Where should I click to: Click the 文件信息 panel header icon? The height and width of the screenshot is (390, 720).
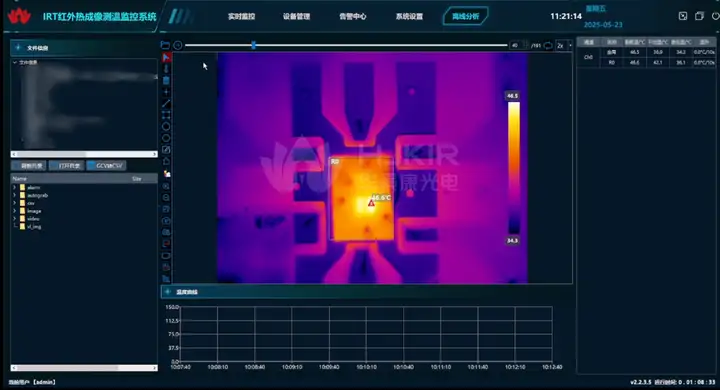point(18,47)
